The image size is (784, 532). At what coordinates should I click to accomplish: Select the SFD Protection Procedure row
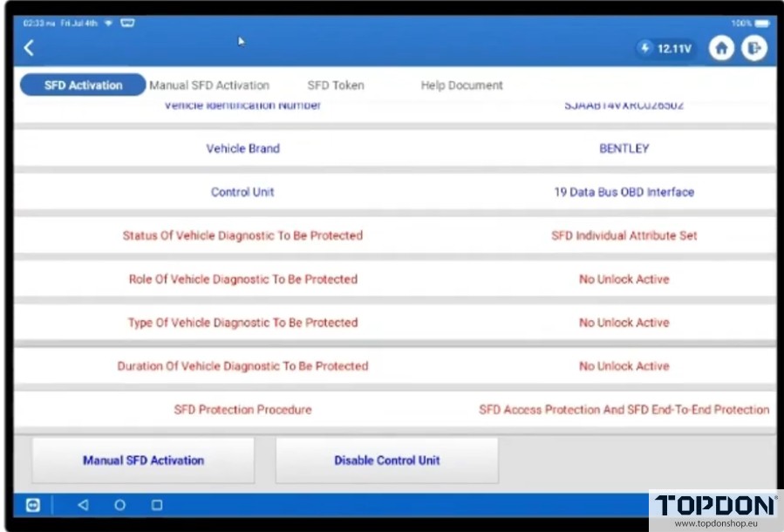(242, 409)
